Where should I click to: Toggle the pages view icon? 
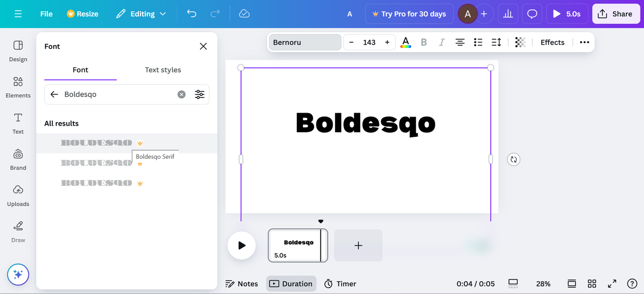513,284
